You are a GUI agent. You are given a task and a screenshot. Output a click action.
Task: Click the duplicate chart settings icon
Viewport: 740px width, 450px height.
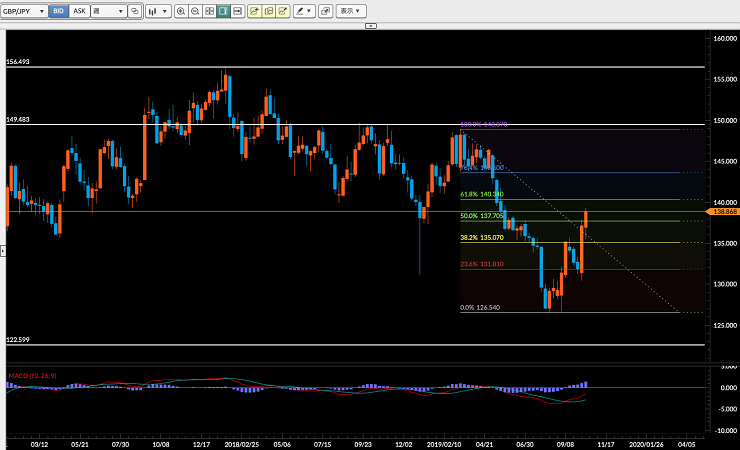269,11
